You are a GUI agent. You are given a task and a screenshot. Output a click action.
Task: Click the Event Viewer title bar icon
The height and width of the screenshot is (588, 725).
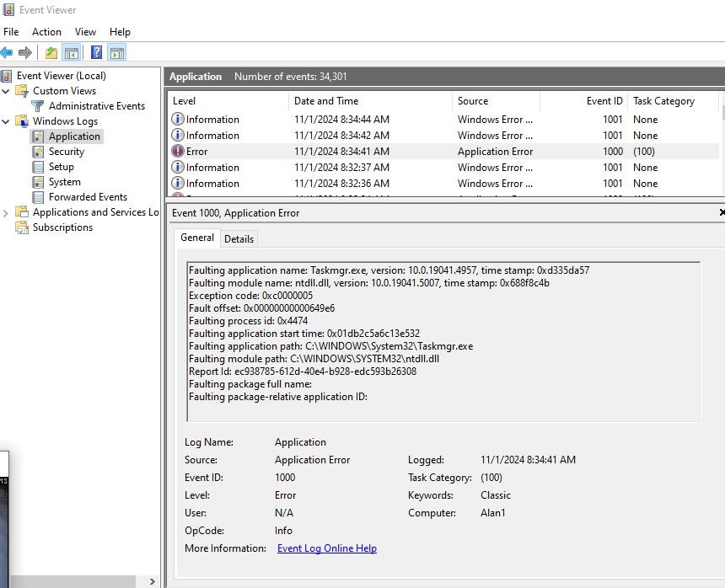8,9
